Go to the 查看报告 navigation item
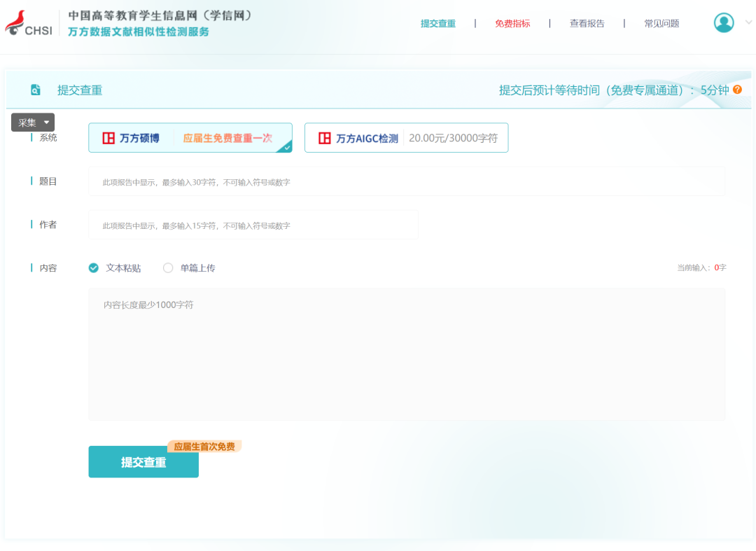The width and height of the screenshot is (756, 551). (587, 24)
